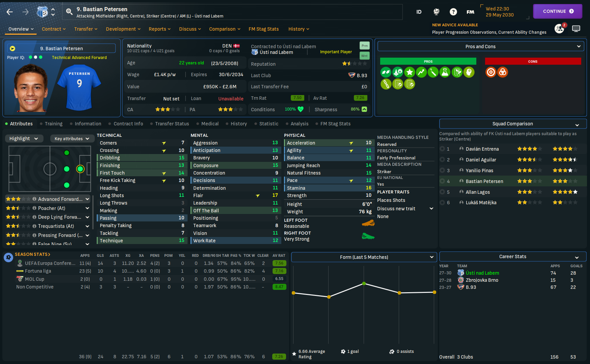Click the green peak point on form chart
The height and width of the screenshot is (364, 590).
pyautogui.click(x=364, y=283)
